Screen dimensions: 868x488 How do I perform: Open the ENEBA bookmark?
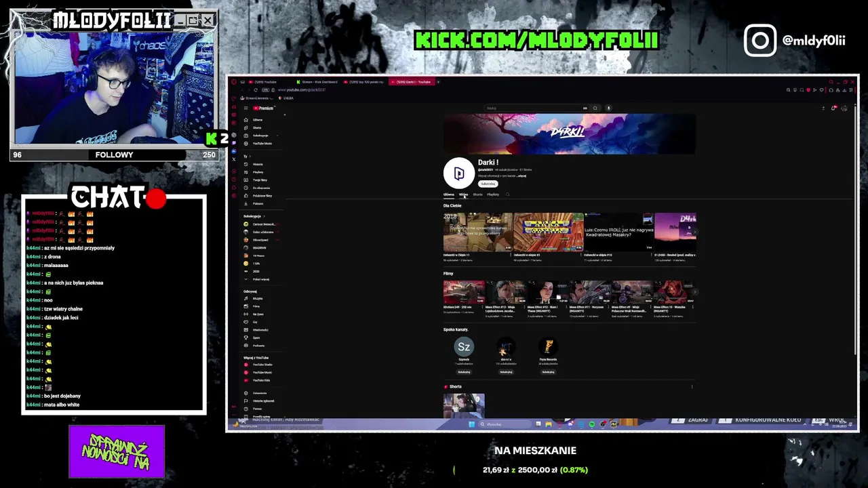[x=287, y=98]
